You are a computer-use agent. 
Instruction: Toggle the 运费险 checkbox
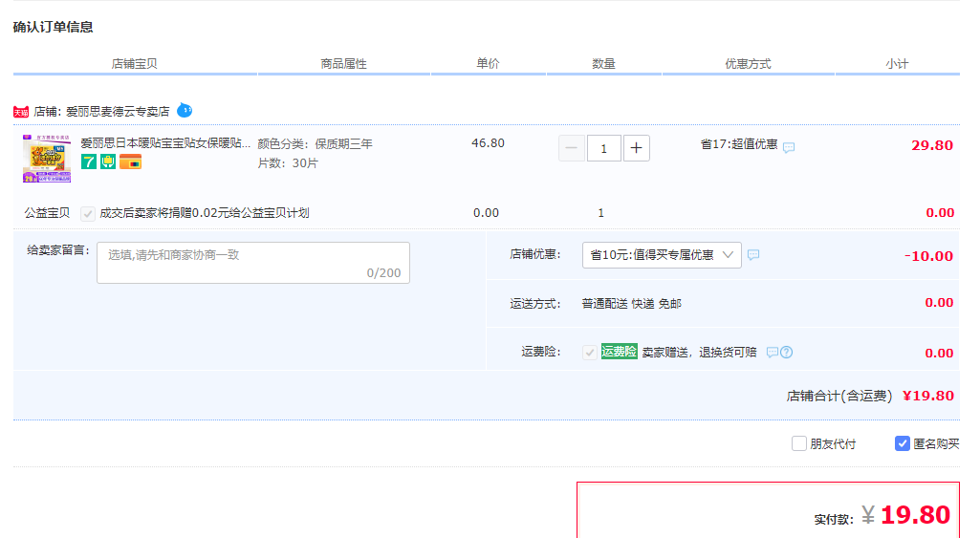[x=589, y=353]
